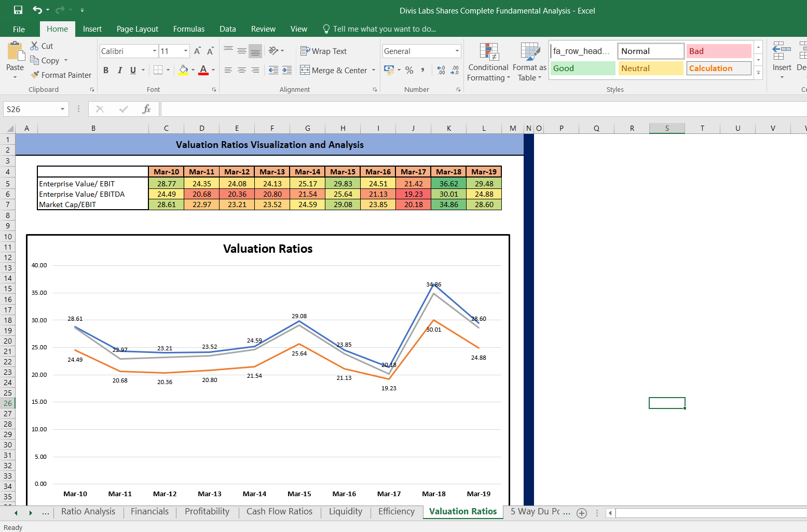Apply percent style to cells
The image size is (807, 532).
coord(409,70)
